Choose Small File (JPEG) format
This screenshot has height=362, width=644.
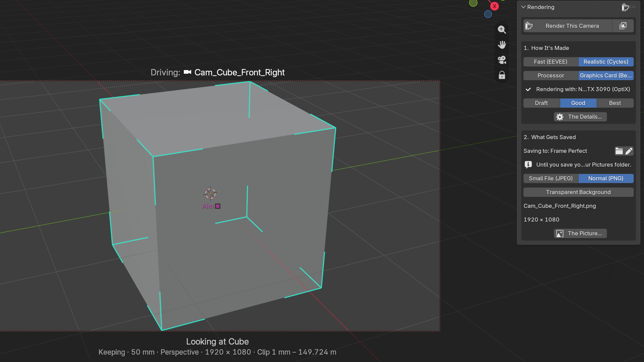551,178
